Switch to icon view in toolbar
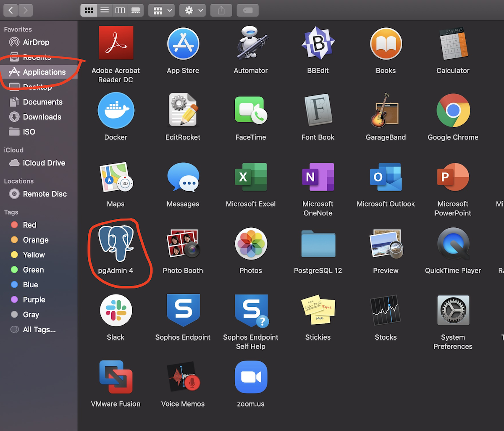The width and height of the screenshot is (504, 431). click(89, 11)
